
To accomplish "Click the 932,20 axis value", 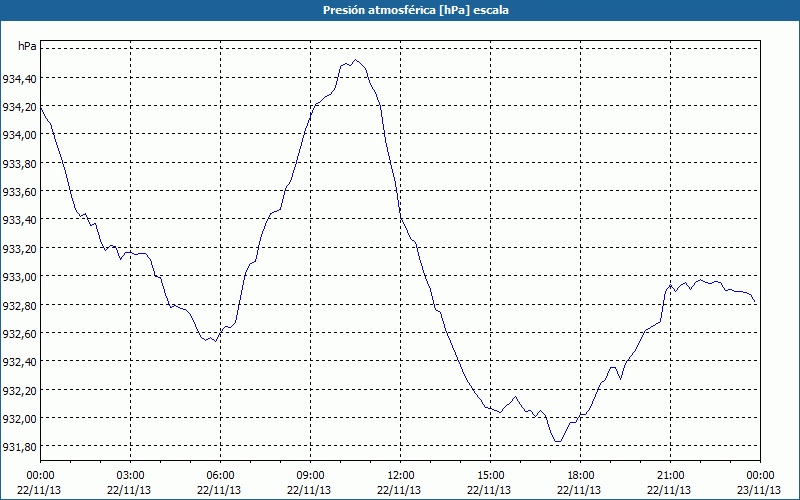I will (19, 390).
